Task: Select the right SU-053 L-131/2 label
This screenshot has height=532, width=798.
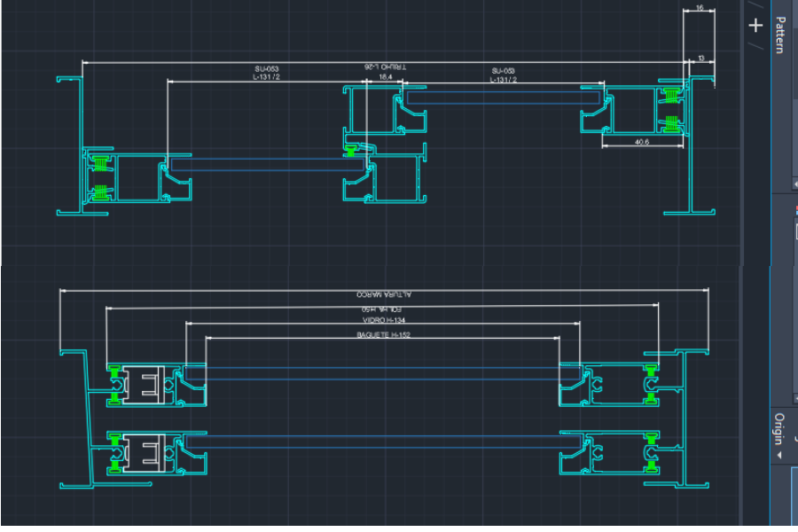Action: (x=503, y=74)
